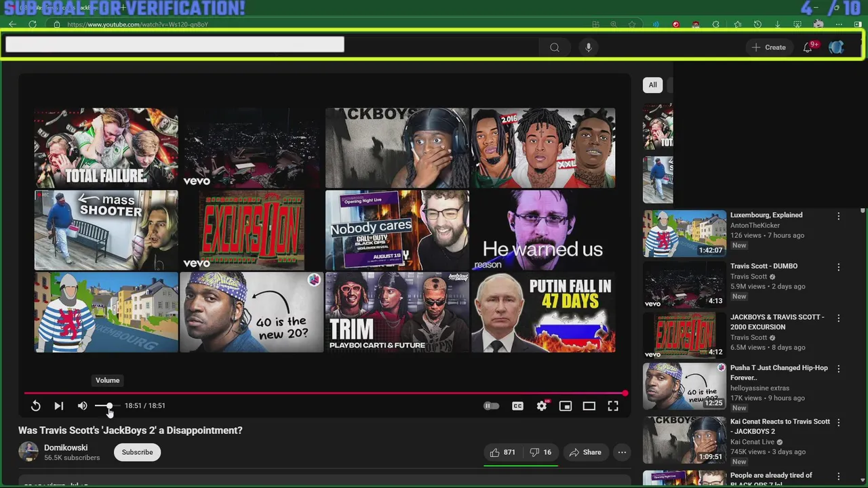Open the browser zoom magnifier icon
868x488 pixels.
(614, 24)
